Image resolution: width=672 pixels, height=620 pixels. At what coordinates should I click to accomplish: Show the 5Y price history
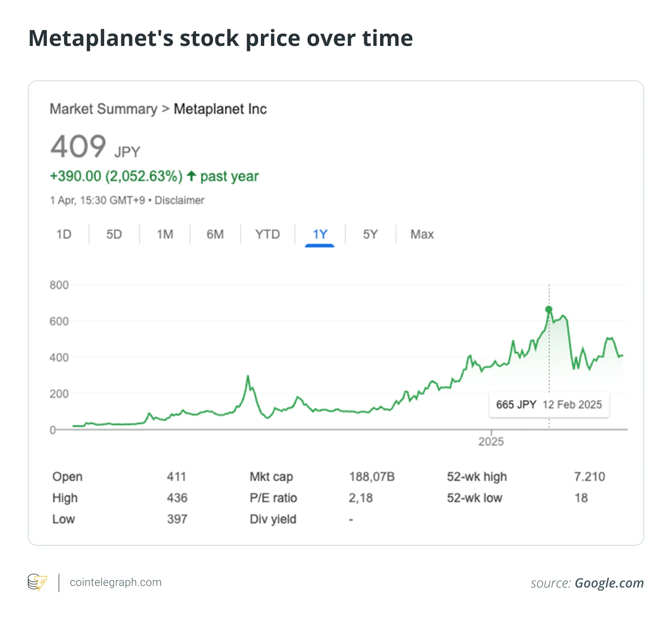coord(370,234)
